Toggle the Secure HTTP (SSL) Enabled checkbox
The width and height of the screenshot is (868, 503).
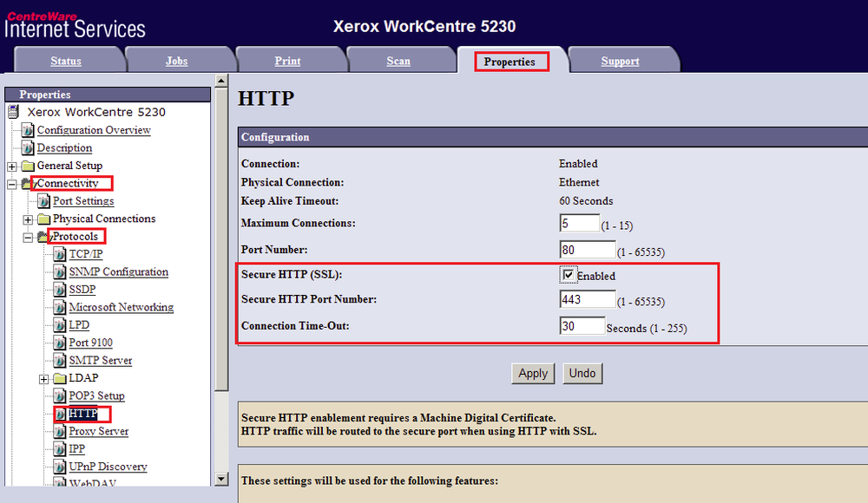tap(569, 276)
